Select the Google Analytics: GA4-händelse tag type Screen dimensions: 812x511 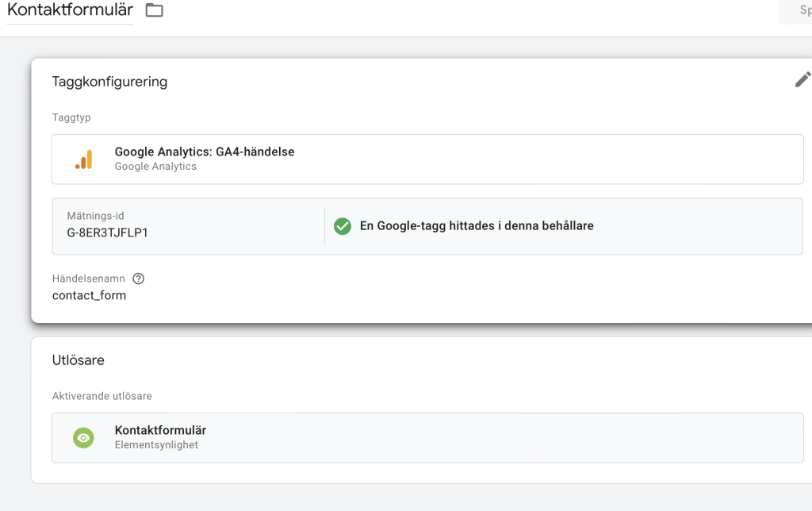pyautogui.click(x=427, y=159)
